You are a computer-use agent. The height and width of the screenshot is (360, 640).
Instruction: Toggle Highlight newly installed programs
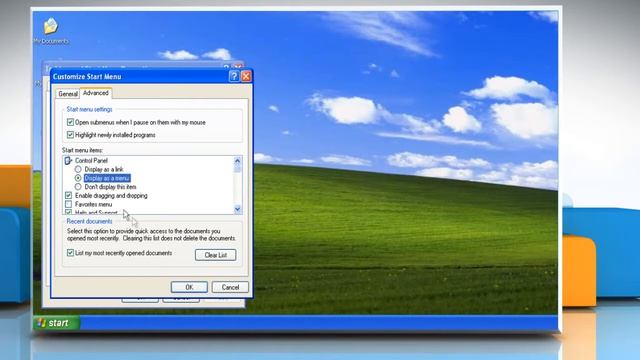tap(70, 135)
